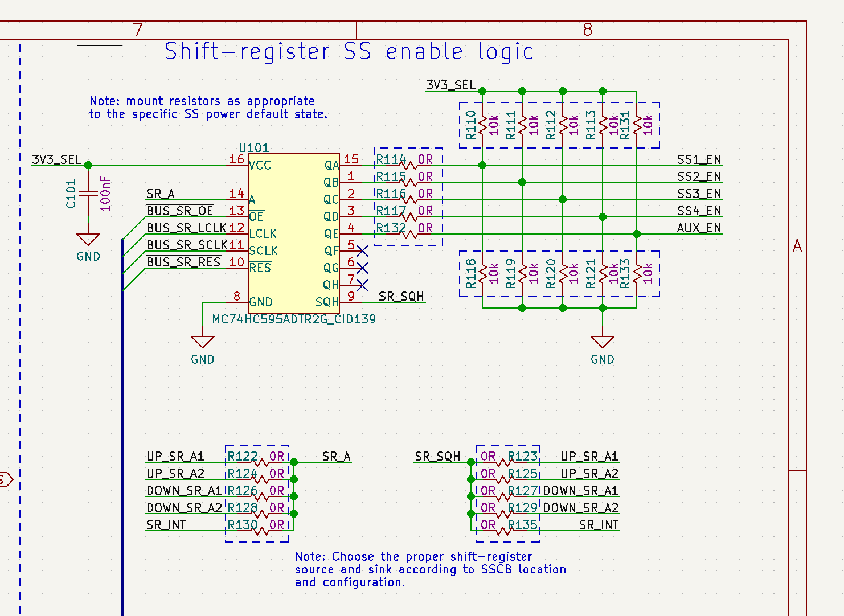Click the SS1_EN net label
This screenshot has width=844, height=616.
[699, 160]
